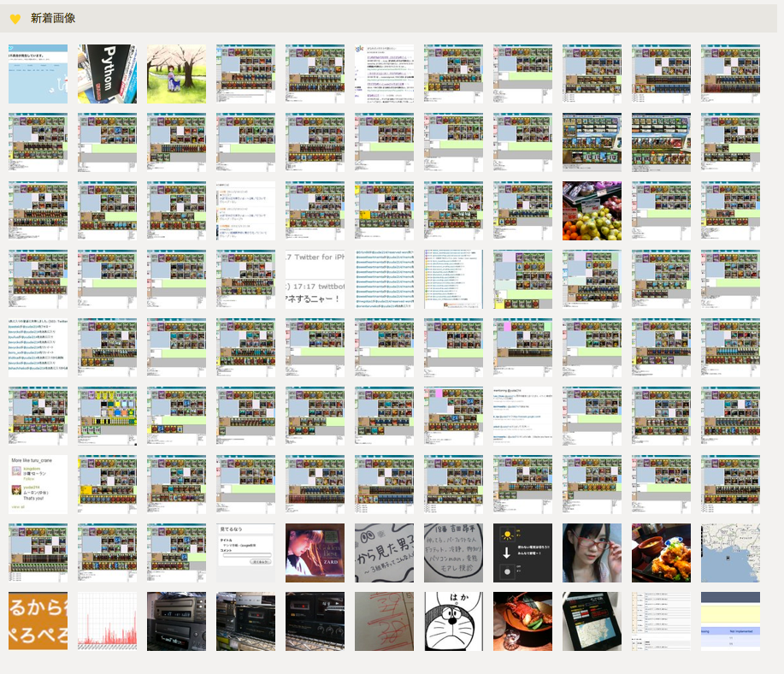The width and height of the screenshot is (784, 674).
Task: Open the 'More like turu_crane' thumbnail
Action: pyautogui.click(x=38, y=485)
